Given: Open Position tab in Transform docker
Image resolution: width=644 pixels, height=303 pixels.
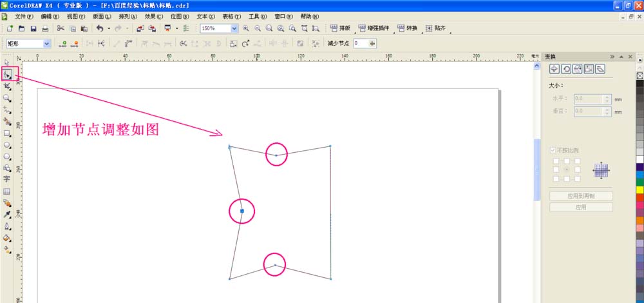Looking at the screenshot, I should (554, 68).
